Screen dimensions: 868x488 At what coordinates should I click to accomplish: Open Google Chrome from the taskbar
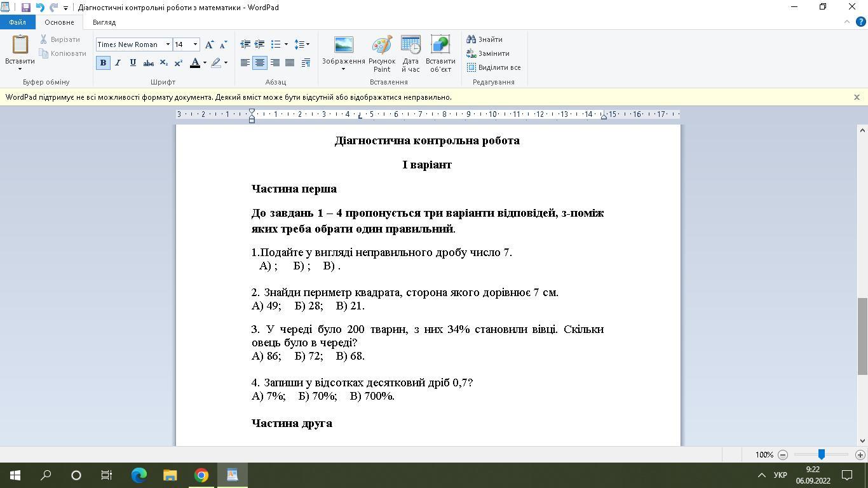coord(201,475)
